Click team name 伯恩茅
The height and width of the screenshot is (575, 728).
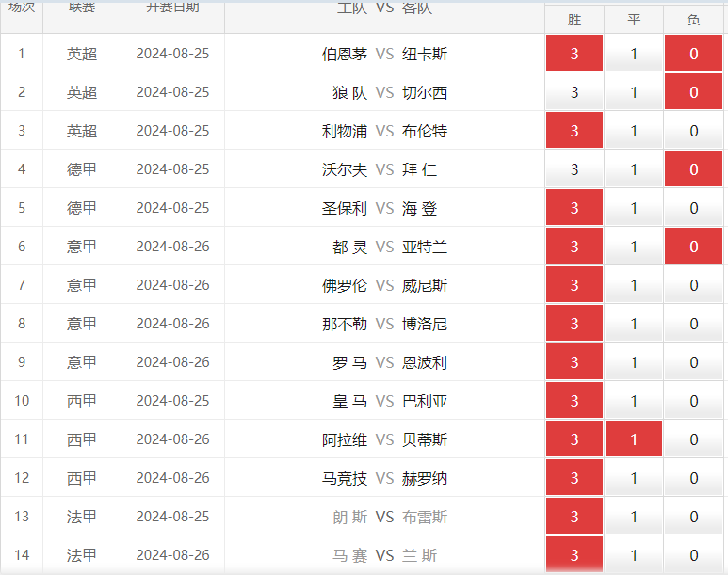point(345,54)
